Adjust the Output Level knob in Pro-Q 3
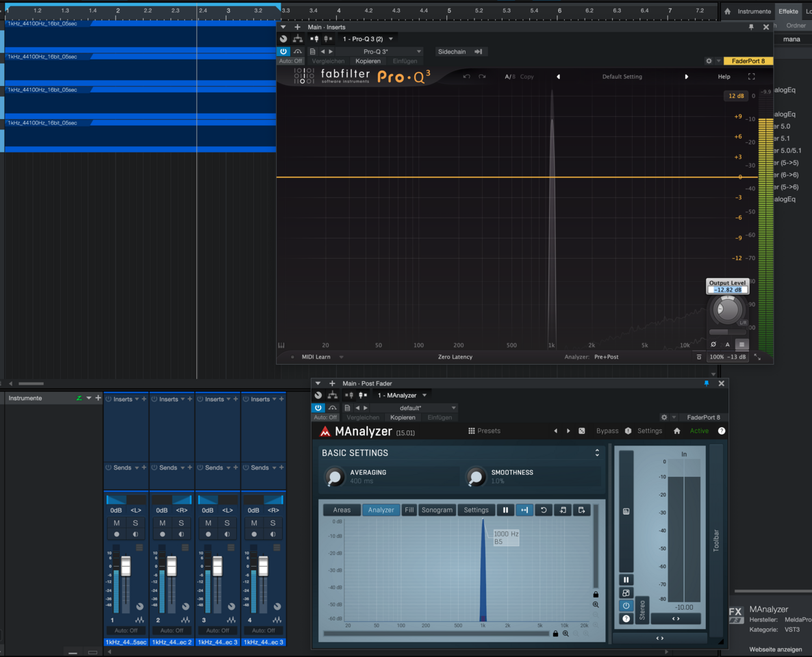 point(726,309)
